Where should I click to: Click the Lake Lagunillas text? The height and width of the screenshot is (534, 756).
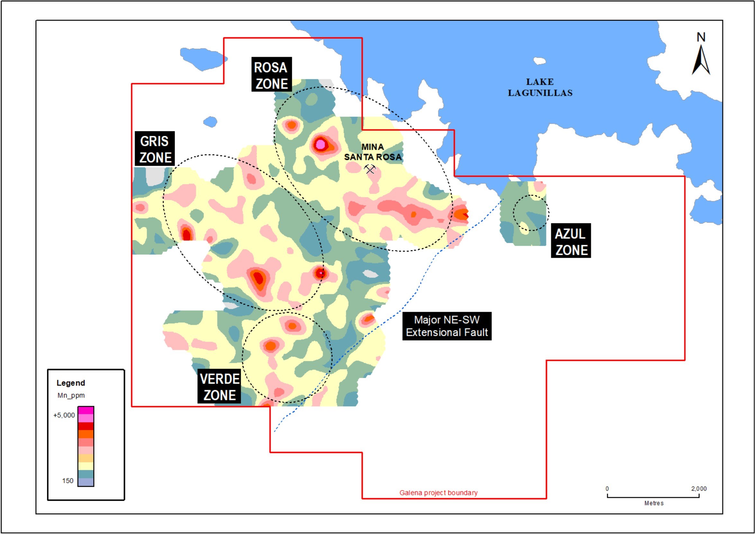540,87
